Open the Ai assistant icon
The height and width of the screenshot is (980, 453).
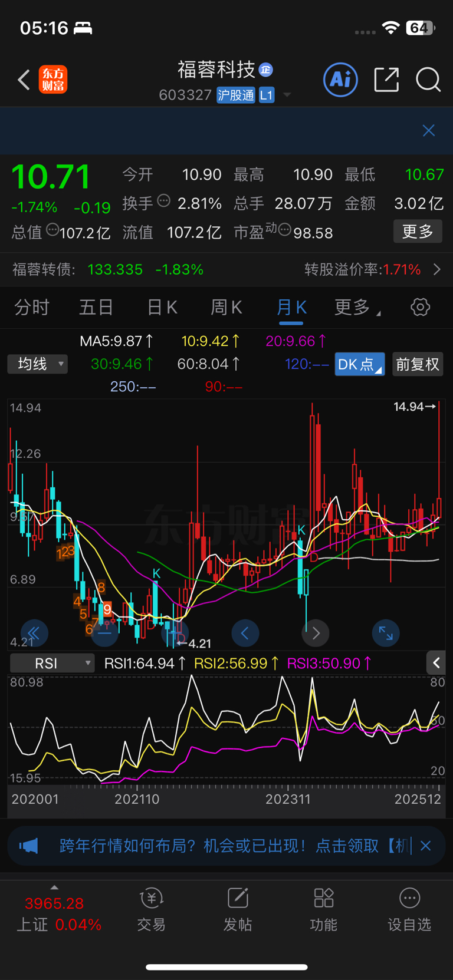tap(340, 80)
